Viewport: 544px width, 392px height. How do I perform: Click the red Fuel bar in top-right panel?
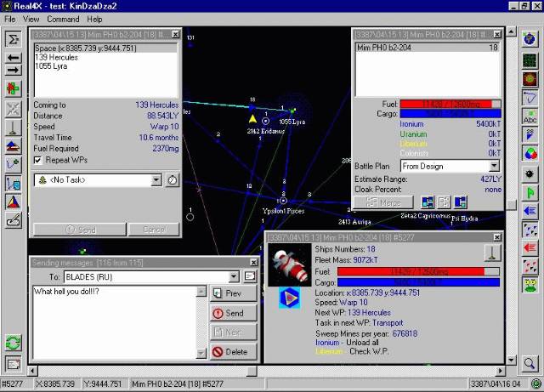(x=450, y=104)
